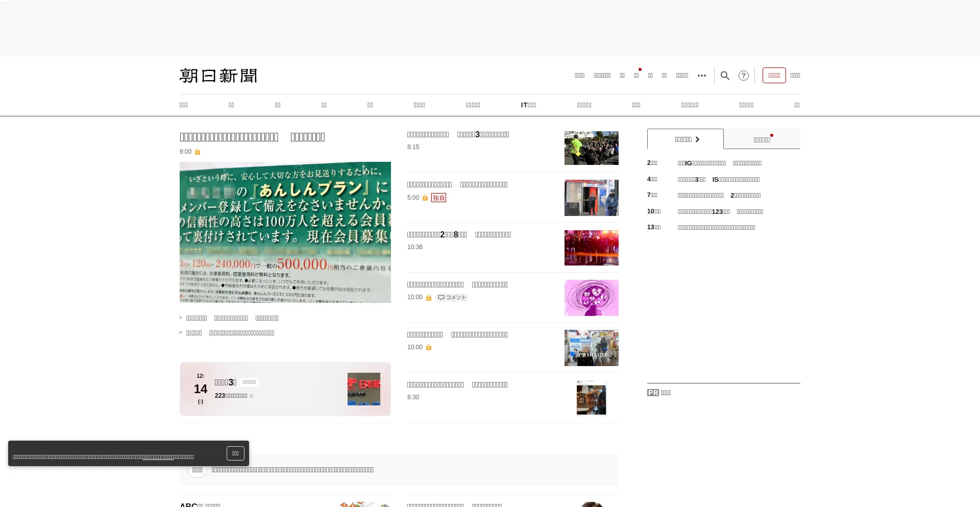Open the search magnifier icon
This screenshot has width=980, height=507.
[x=725, y=76]
